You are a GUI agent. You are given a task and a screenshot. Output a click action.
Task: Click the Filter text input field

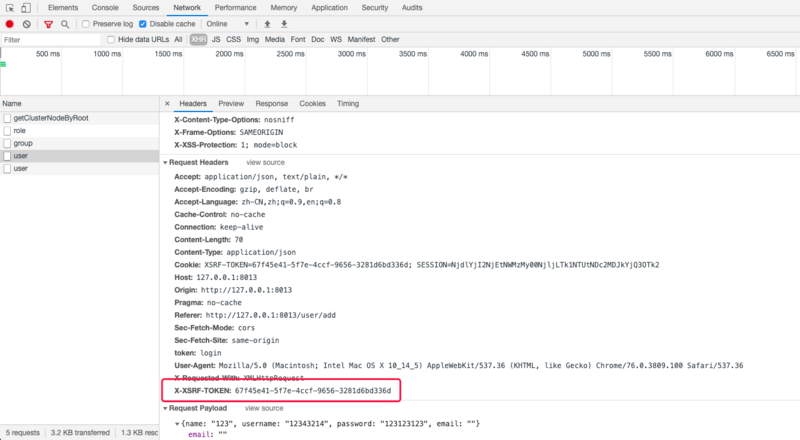tap(51, 40)
